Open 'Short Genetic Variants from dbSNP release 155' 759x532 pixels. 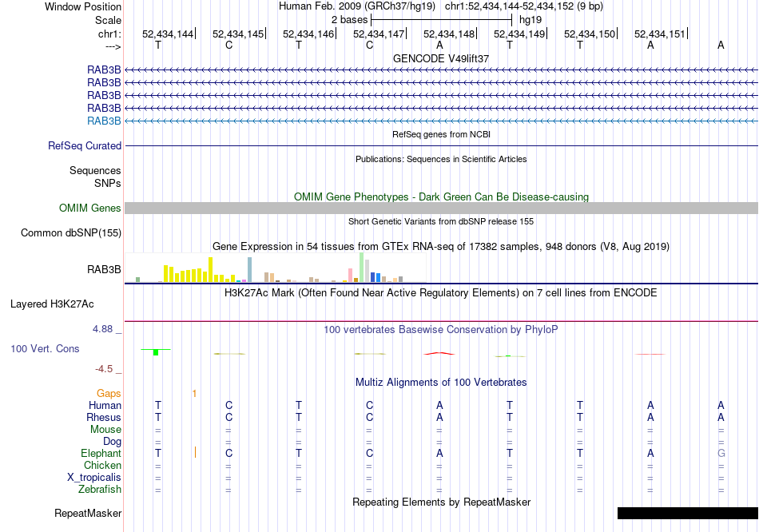pos(441,221)
